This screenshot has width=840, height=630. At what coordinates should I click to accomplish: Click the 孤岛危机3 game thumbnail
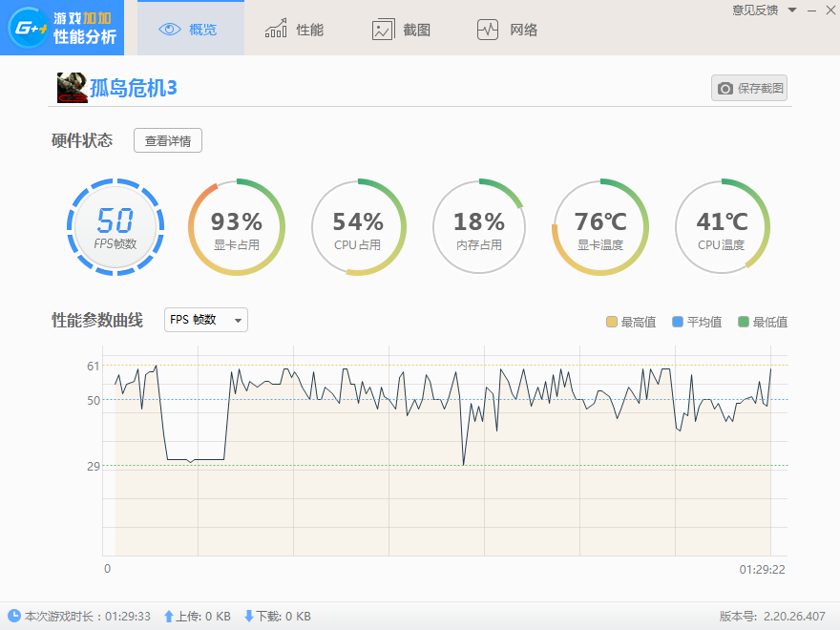click(x=73, y=87)
